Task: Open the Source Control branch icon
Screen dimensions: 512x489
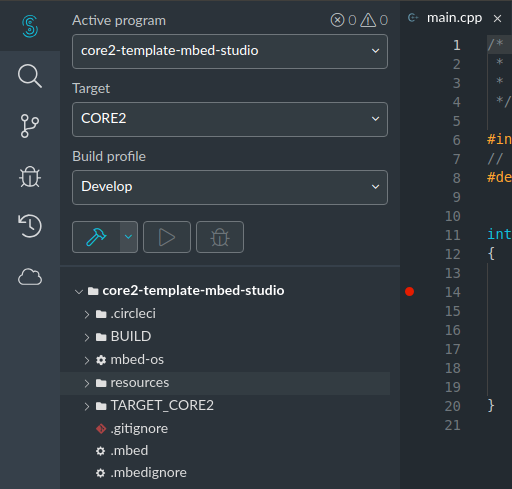Action: [30, 126]
